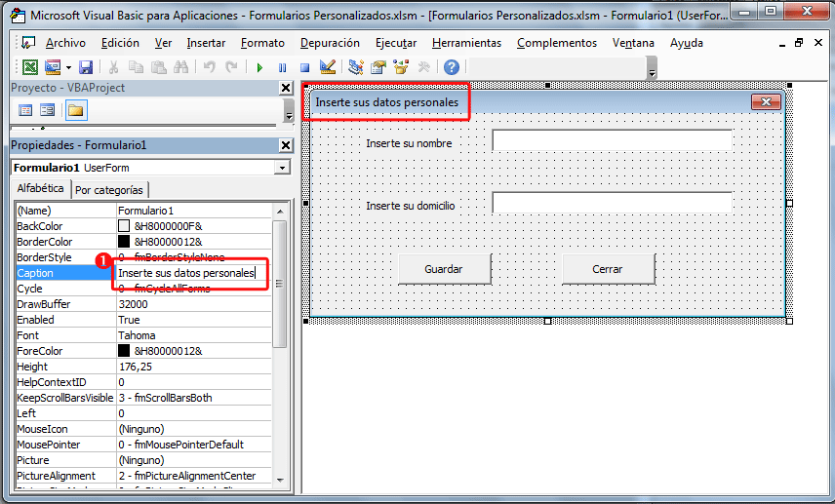Open the Herramientas menu
This screenshot has height=504, width=835.
[467, 43]
